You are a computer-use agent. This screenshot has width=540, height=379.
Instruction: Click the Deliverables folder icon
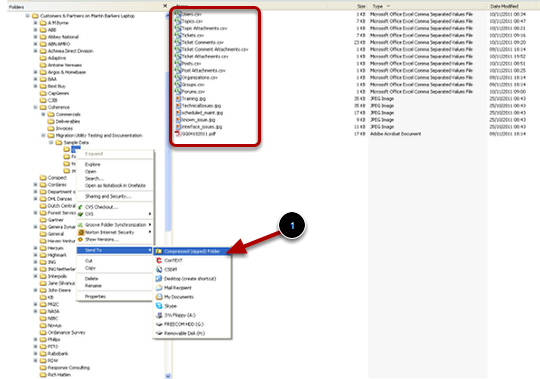click(x=51, y=121)
